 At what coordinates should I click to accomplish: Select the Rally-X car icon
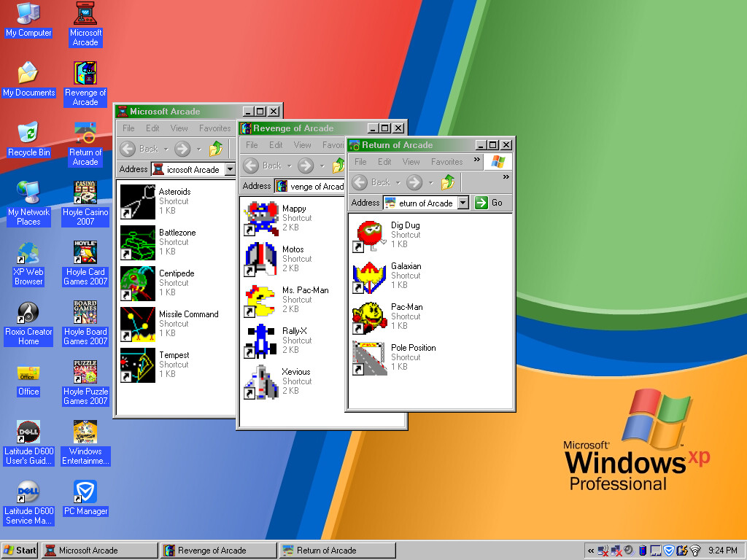261,341
